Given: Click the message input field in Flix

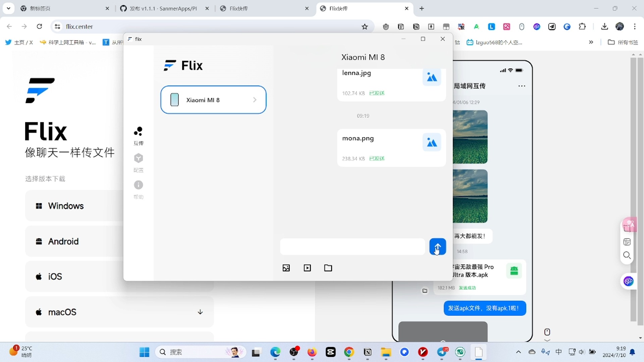Looking at the screenshot, I should 352,247.
